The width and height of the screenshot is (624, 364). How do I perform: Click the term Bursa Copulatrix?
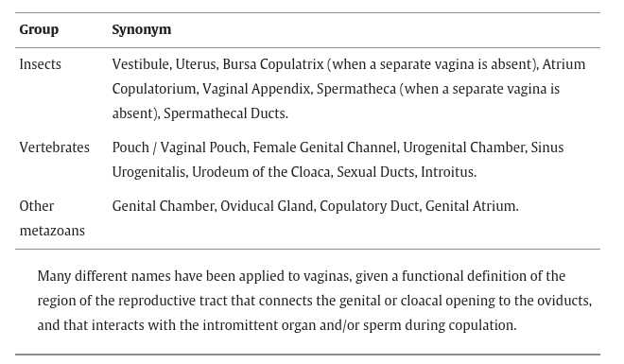click(x=273, y=64)
